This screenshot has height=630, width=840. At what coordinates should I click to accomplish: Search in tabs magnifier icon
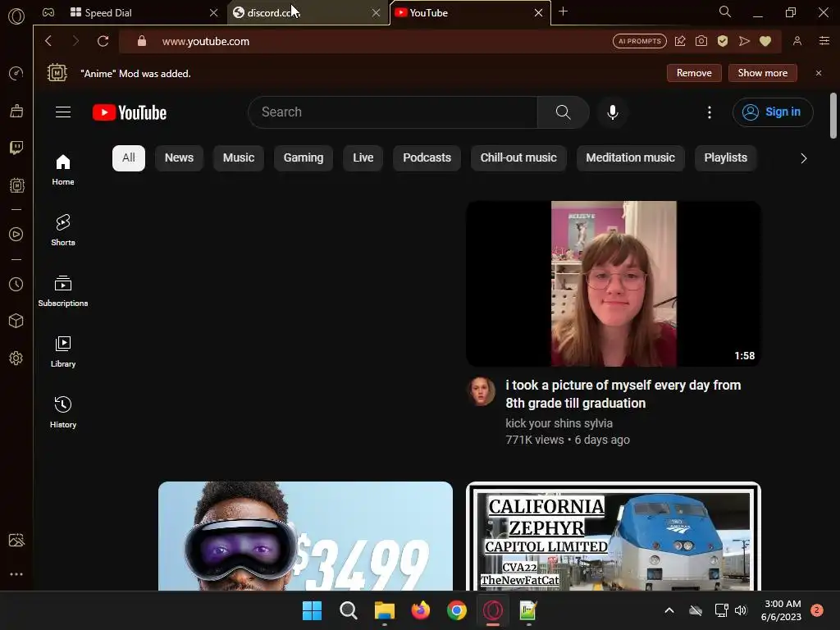tap(725, 11)
